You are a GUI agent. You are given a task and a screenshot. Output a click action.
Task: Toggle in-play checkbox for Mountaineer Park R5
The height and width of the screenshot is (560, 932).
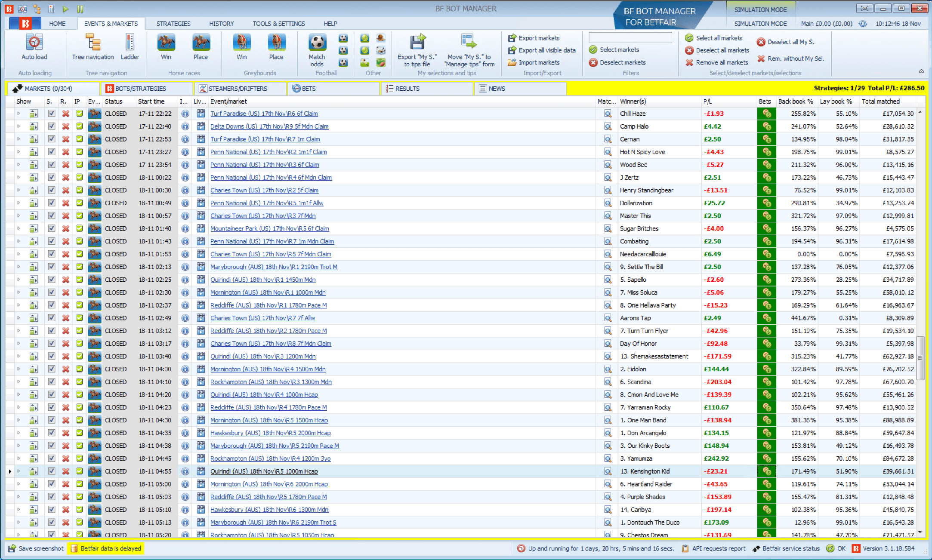(x=79, y=229)
